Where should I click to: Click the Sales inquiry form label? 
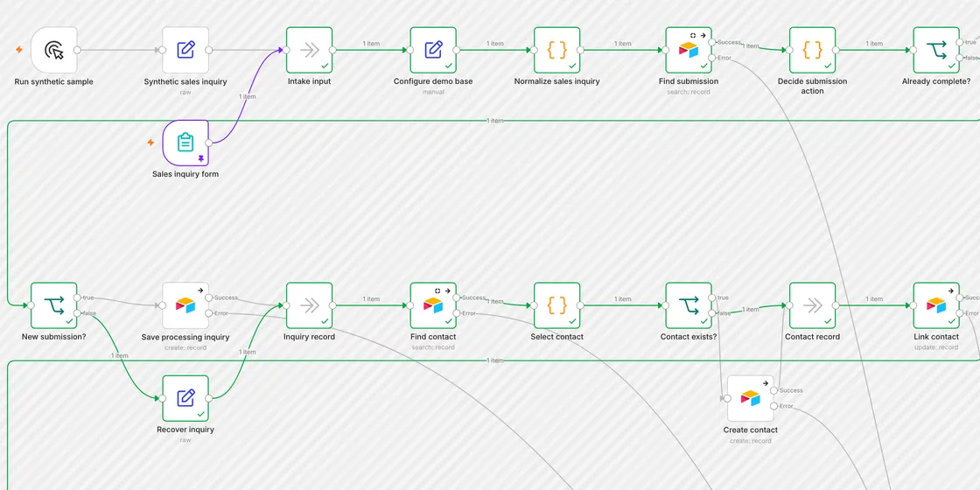coord(185,174)
